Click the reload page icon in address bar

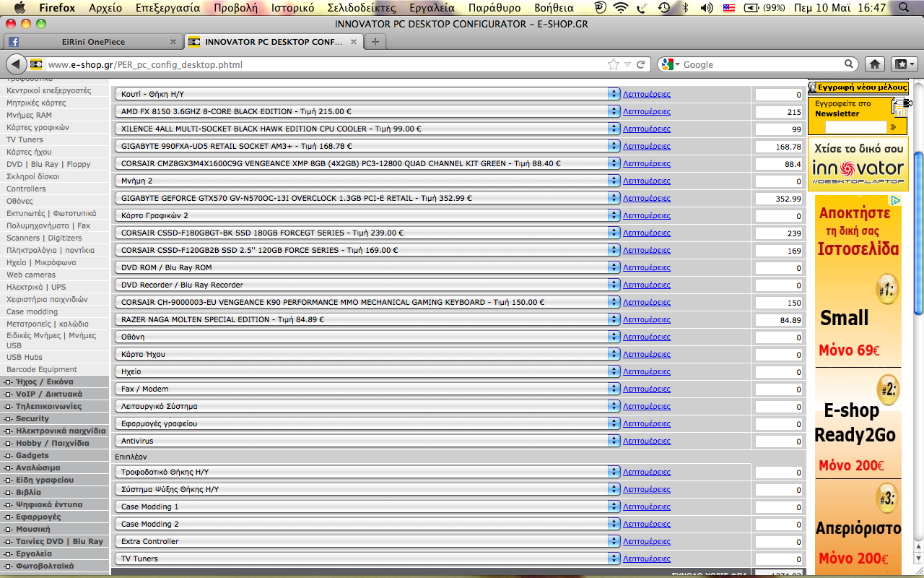pos(640,64)
